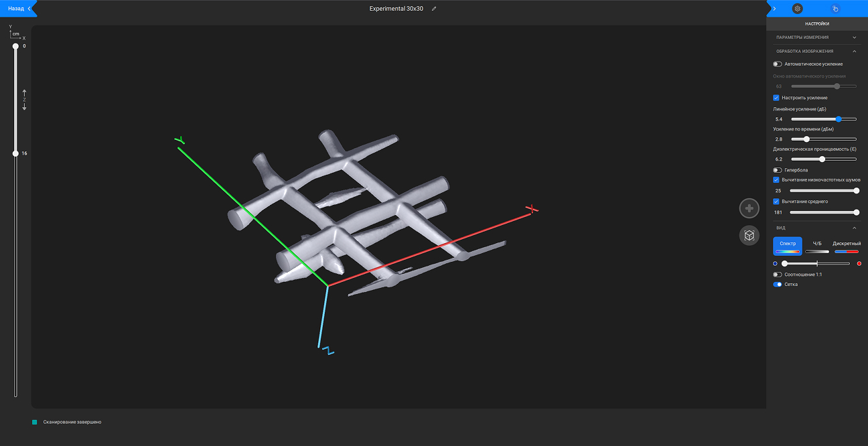Viewport: 868px width, 446px height.
Task: Enable the Автоматическое усиление toggle
Action: coord(777,64)
